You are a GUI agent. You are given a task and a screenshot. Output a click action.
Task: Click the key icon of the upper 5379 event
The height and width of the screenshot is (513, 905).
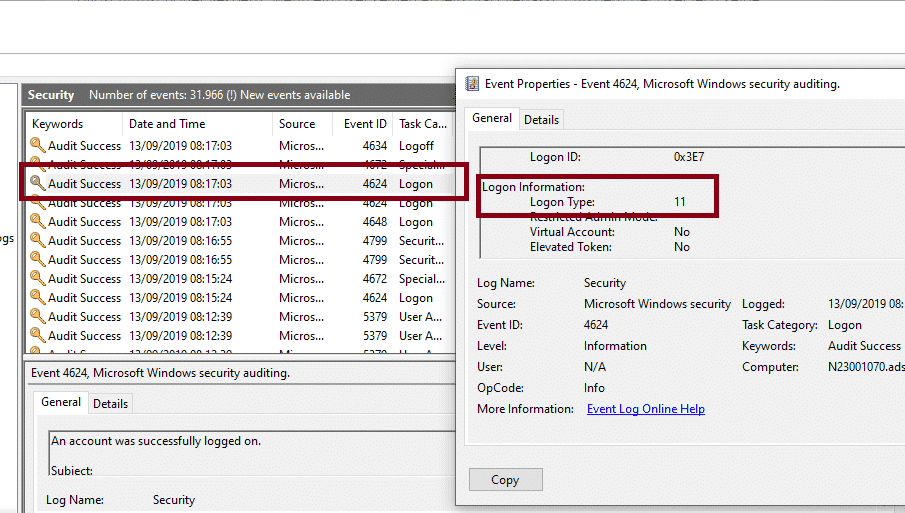tap(38, 317)
